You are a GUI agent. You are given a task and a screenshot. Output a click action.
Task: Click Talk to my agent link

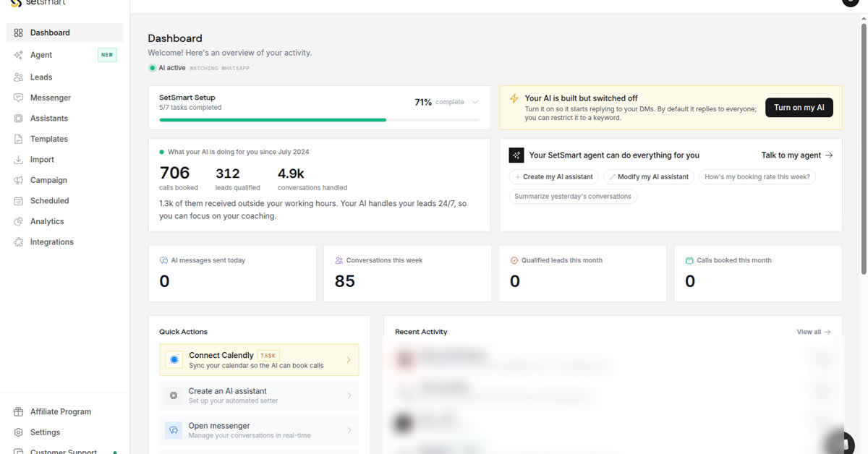[797, 155]
